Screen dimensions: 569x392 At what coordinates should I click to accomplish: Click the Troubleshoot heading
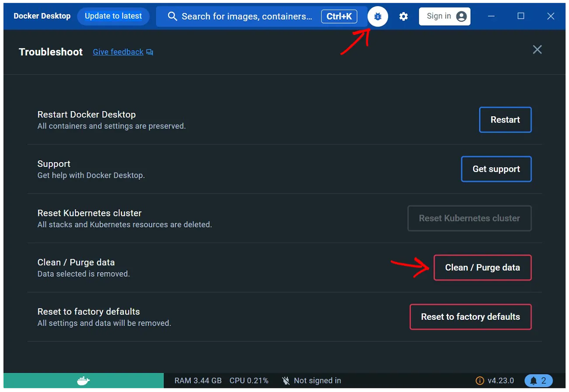click(51, 52)
